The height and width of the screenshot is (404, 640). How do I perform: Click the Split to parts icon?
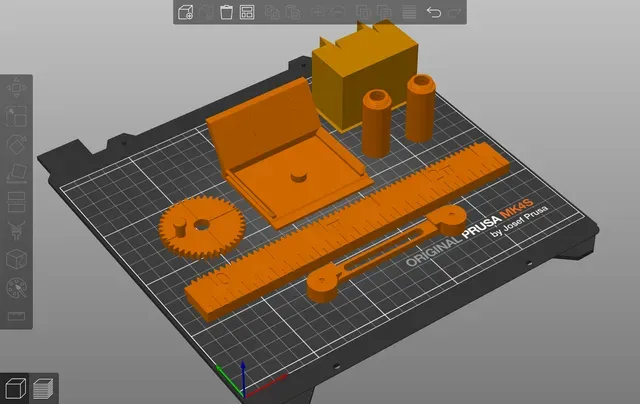384,12
